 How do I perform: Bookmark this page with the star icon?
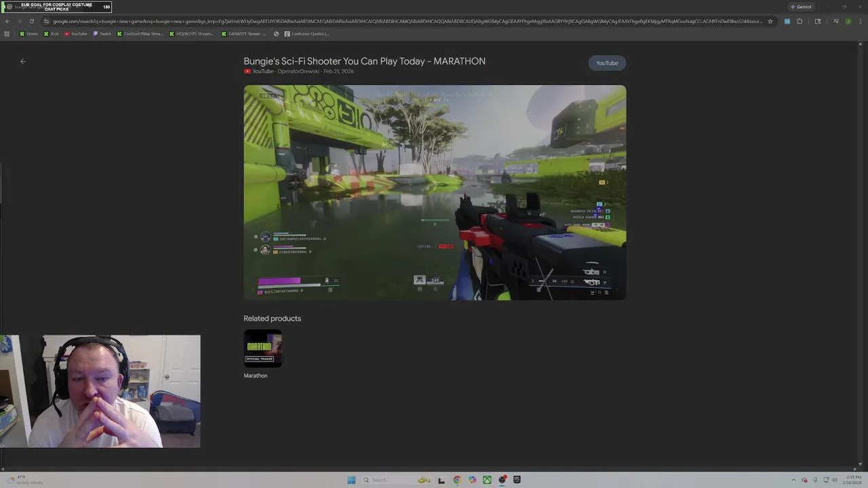click(770, 21)
